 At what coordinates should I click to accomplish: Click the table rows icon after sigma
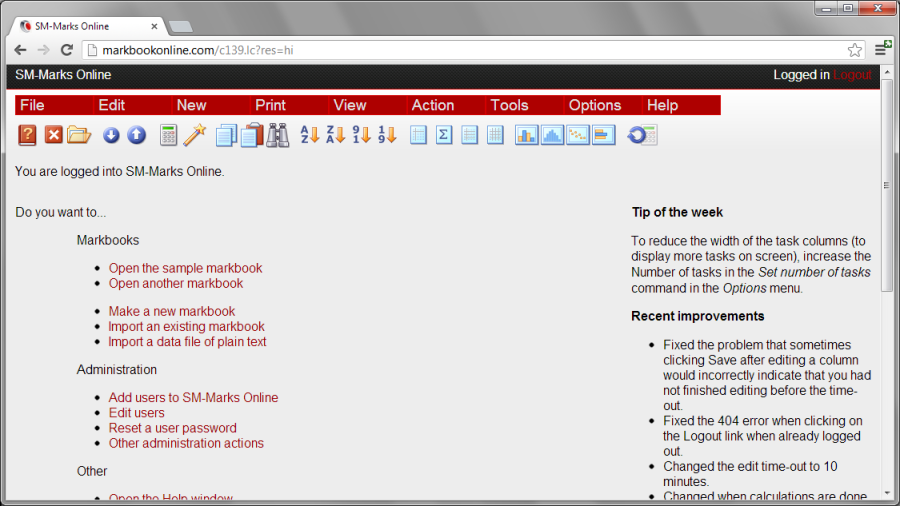tap(470, 135)
